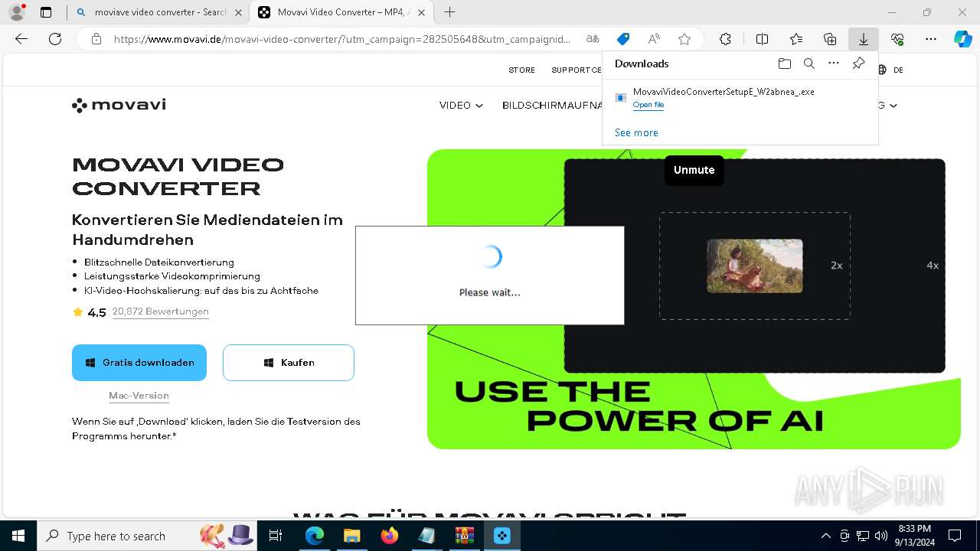Click the translate page icon

pos(593,39)
